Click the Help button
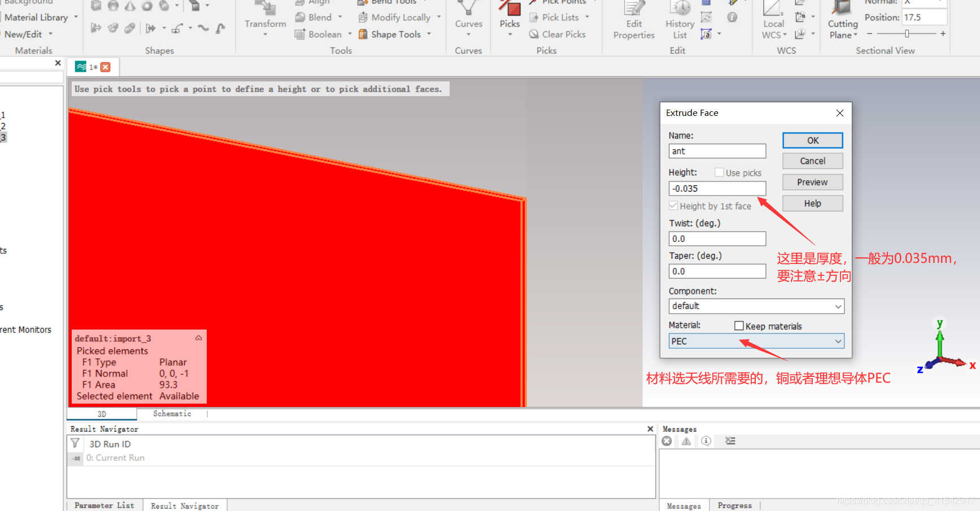980x511 pixels. (813, 203)
